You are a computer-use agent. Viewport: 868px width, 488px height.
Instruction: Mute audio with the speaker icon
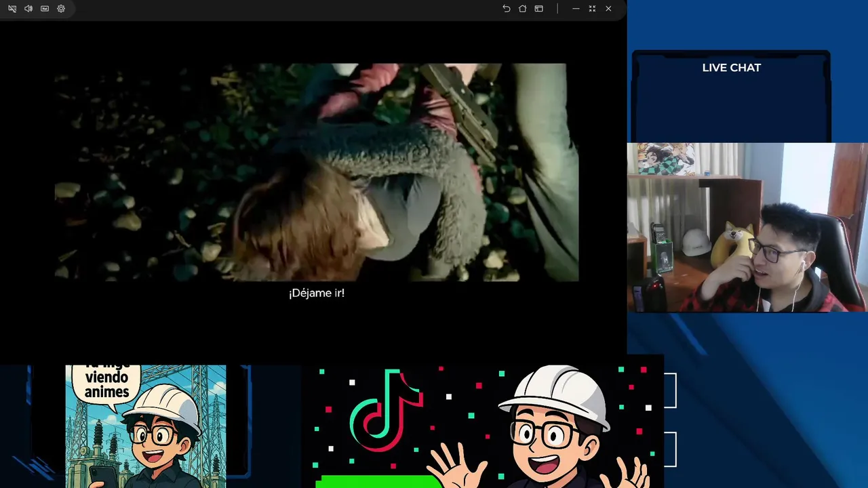[28, 9]
